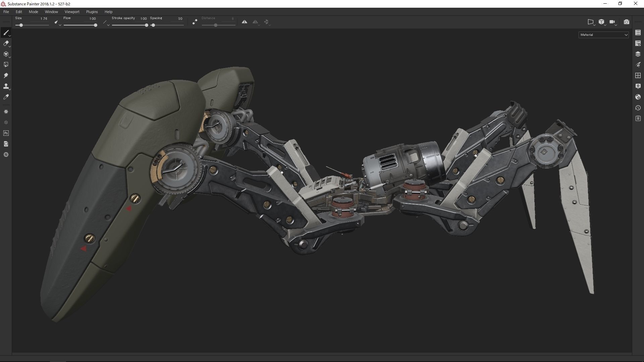Select the Polygon Fill tool
Viewport: 644px width, 362px height.
(6, 65)
